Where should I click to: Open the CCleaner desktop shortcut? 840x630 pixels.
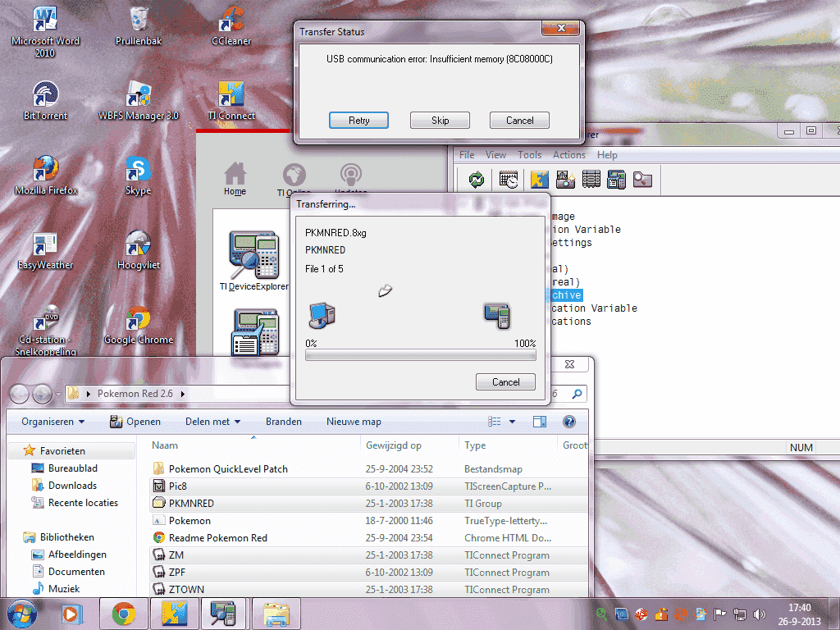pyautogui.click(x=231, y=26)
